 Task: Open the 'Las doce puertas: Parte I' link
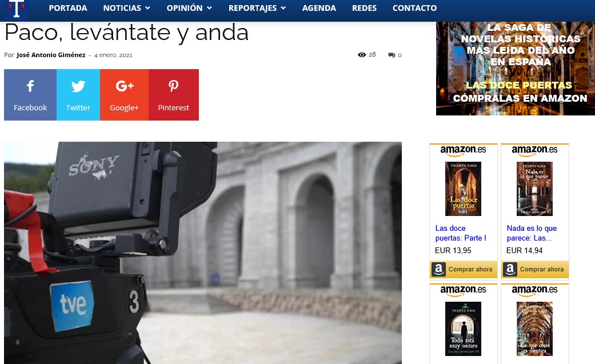[461, 233]
